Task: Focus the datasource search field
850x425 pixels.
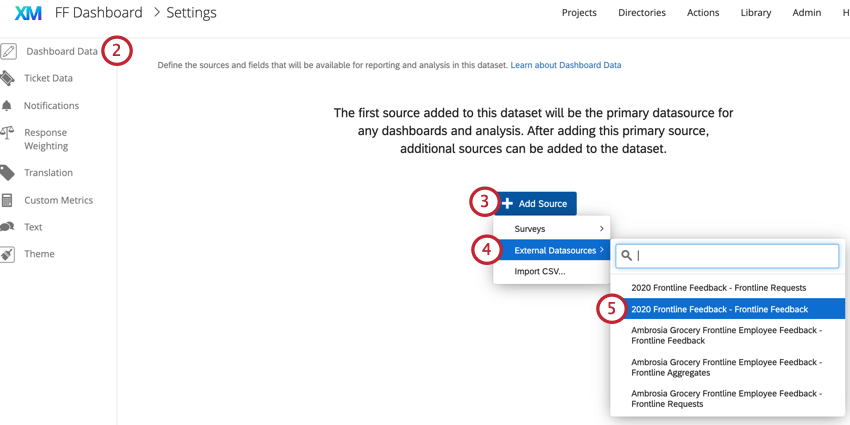Action: [727, 256]
